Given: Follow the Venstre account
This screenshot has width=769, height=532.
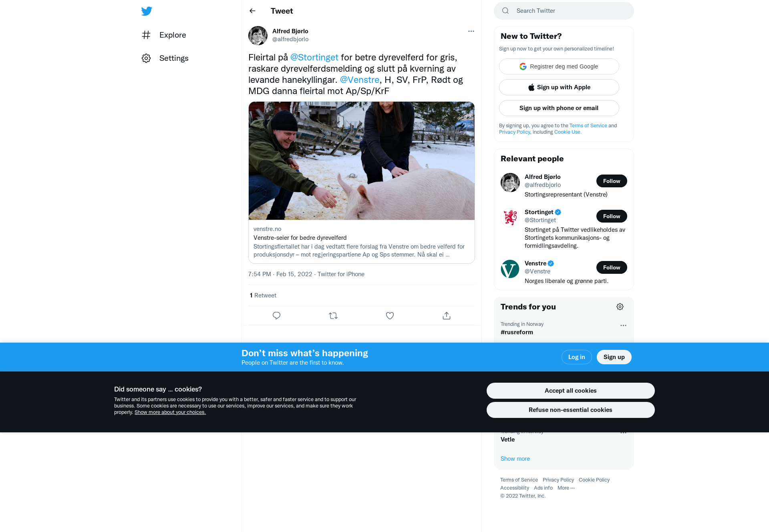Looking at the screenshot, I should tap(612, 267).
